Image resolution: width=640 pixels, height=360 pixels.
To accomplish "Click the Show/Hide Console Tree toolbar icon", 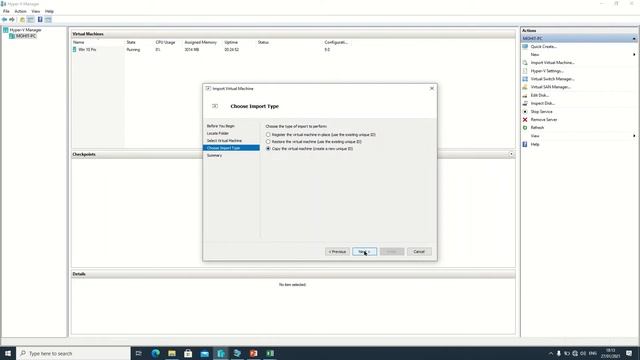I will [x=31, y=20].
